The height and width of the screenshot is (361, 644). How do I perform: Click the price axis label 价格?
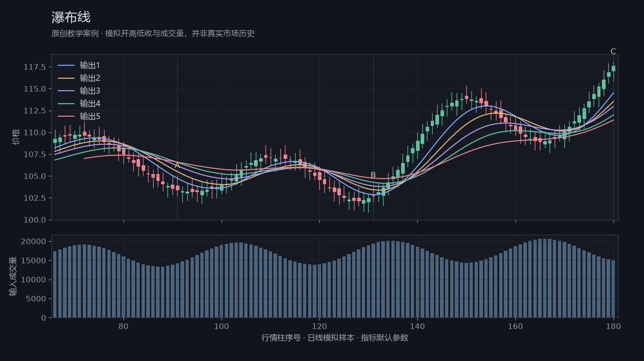pyautogui.click(x=17, y=137)
